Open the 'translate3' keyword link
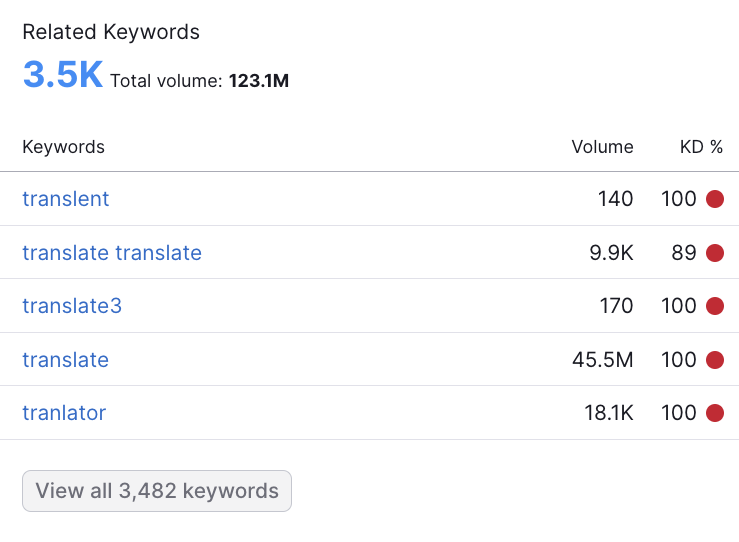Viewport: 739px width, 542px height. [x=72, y=306]
